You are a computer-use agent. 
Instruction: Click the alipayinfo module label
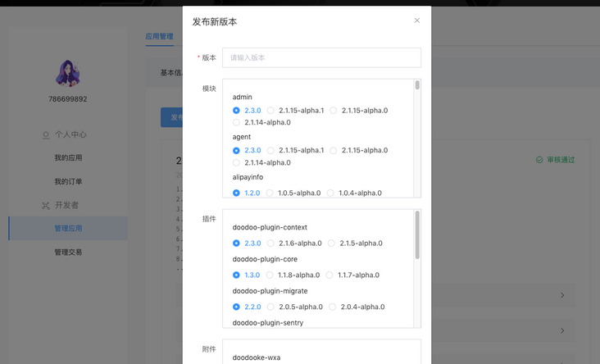pos(248,177)
